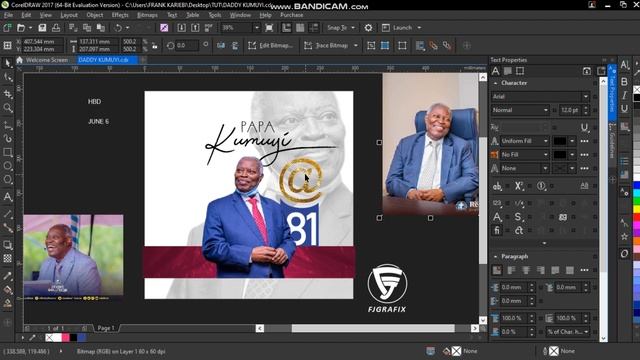This screenshot has height=360, width=640.
Task: Open the Effects menu
Action: pos(120,15)
